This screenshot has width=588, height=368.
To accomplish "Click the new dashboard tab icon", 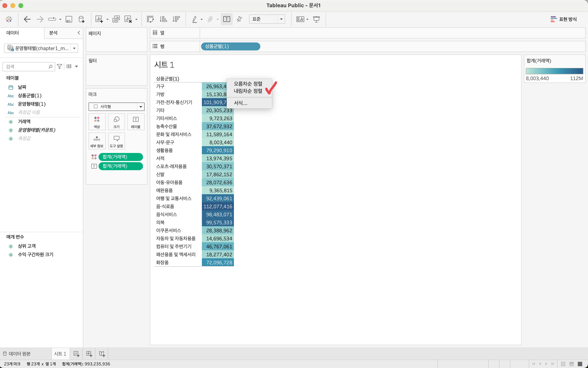I will [89, 354].
